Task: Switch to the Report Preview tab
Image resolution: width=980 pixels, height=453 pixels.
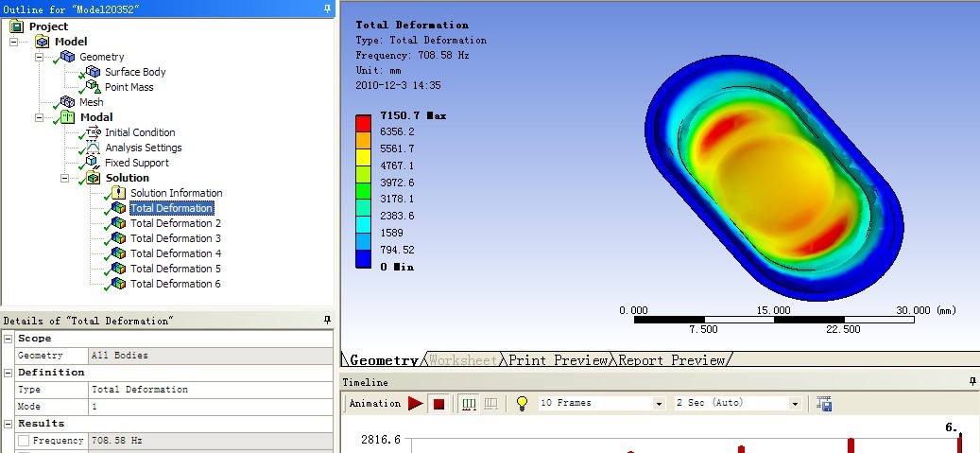Action: 672,359
